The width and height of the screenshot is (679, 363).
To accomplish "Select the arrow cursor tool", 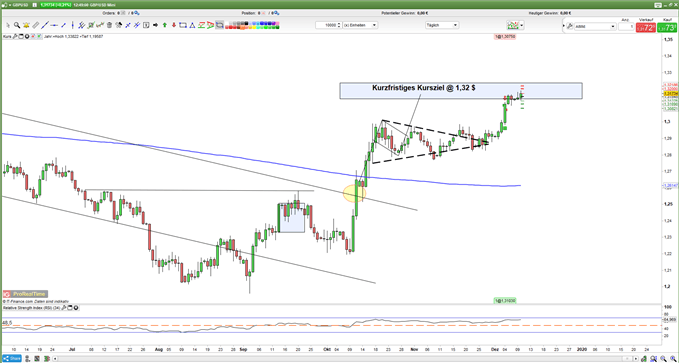I will pos(8,25).
